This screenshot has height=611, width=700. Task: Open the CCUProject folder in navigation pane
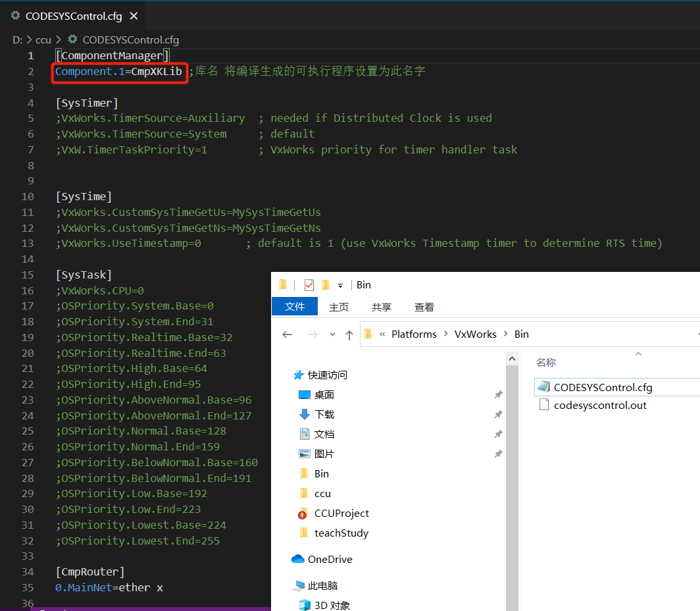click(341, 513)
